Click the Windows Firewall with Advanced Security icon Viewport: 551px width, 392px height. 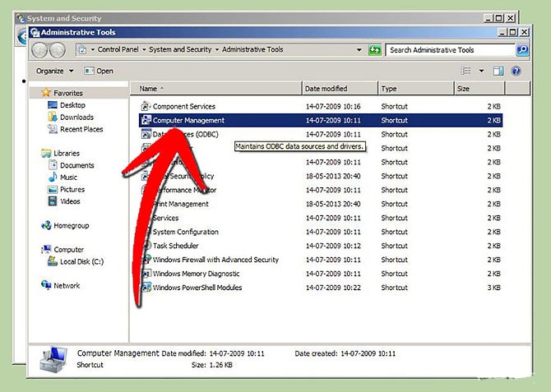click(x=146, y=260)
